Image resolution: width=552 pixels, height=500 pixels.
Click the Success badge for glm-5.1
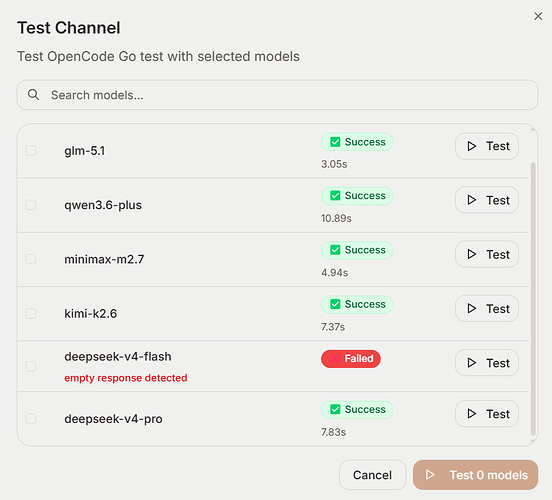357,142
